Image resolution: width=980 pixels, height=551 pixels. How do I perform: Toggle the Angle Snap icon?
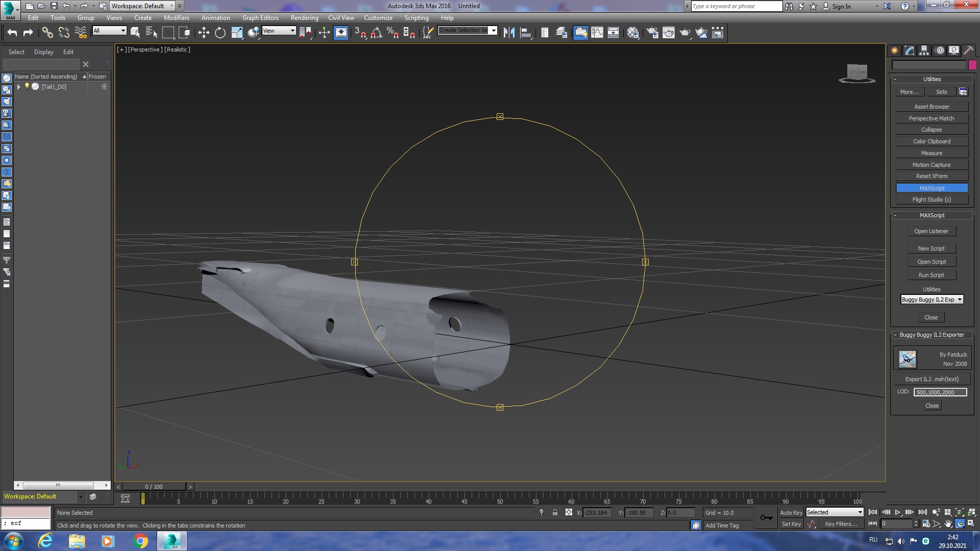[377, 33]
